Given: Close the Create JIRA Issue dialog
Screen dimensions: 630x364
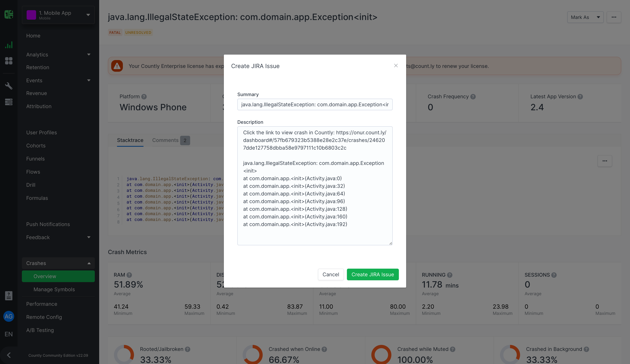Looking at the screenshot, I should [396, 66].
